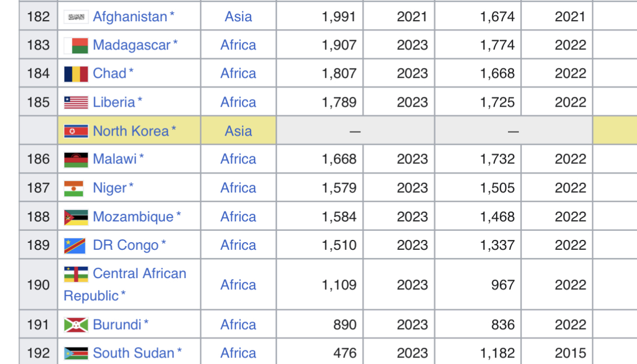The width and height of the screenshot is (637, 364).
Task: Open the Central African Republic link
Action: tap(125, 285)
